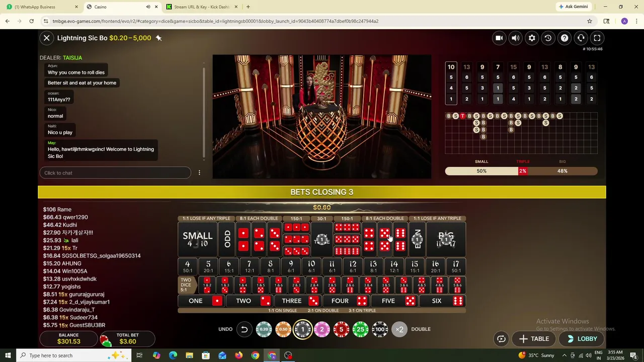Viewport: 644px width, 362px height.
Task: Bet on single number ONE
Action: click(x=201, y=301)
